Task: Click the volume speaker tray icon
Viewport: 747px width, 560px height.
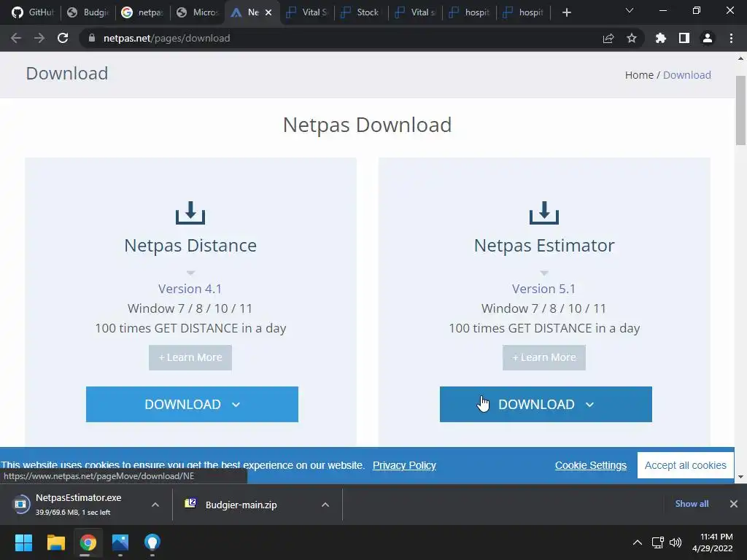Action: tap(675, 542)
